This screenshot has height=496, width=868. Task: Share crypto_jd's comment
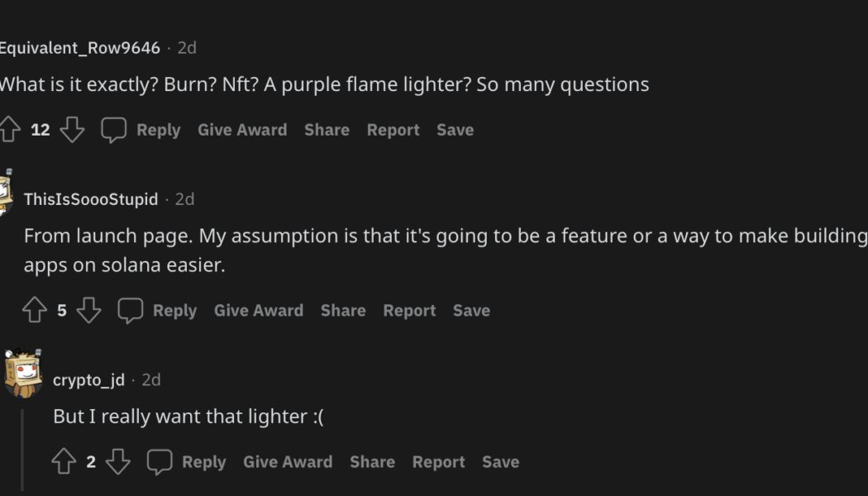372,462
